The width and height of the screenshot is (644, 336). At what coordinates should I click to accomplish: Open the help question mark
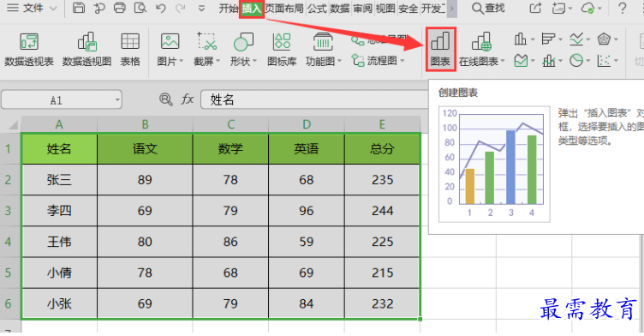(x=623, y=8)
